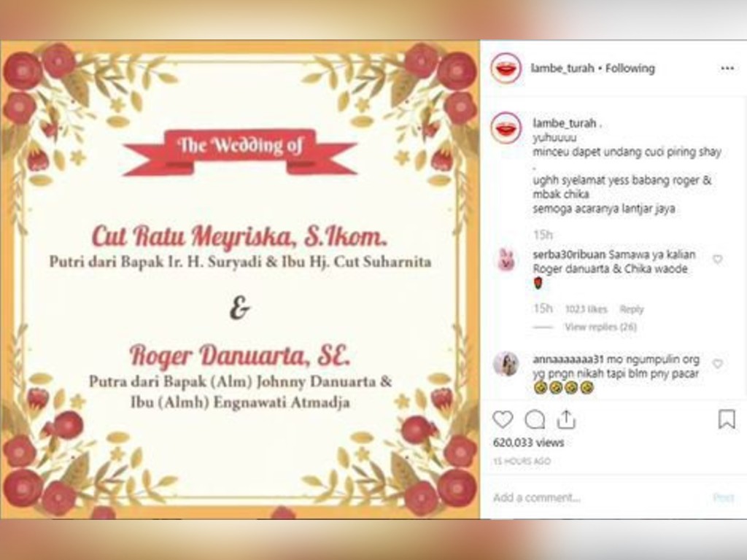Reply to serba30ribuan's comment
This screenshot has width=747, height=560.
pos(631,309)
